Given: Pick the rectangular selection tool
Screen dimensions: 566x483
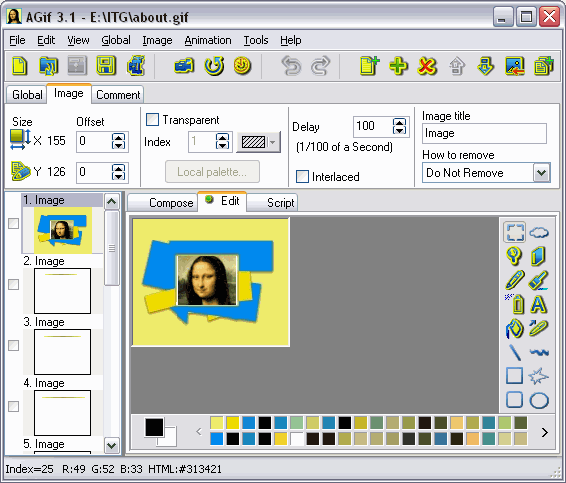Looking at the screenshot, I should [x=515, y=232].
